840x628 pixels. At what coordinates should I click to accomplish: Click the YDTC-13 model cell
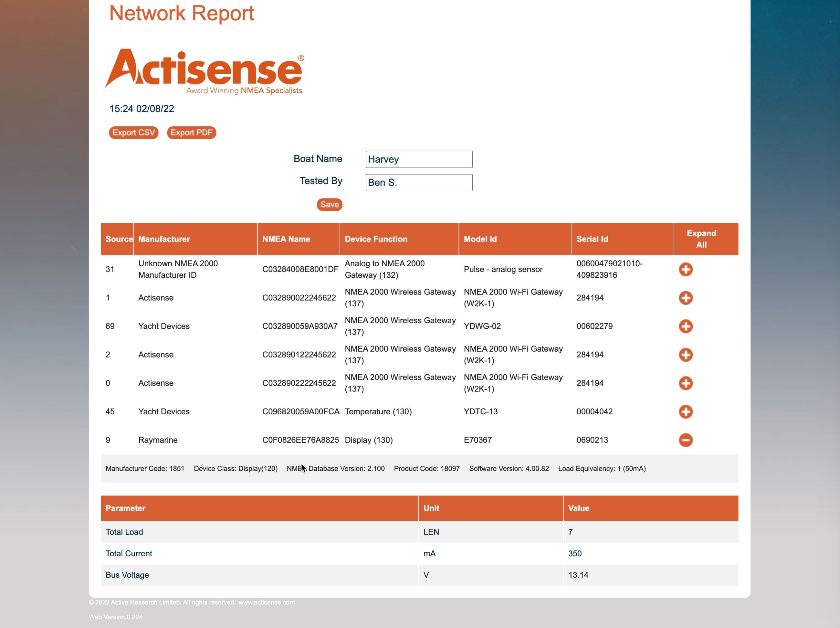tap(480, 411)
